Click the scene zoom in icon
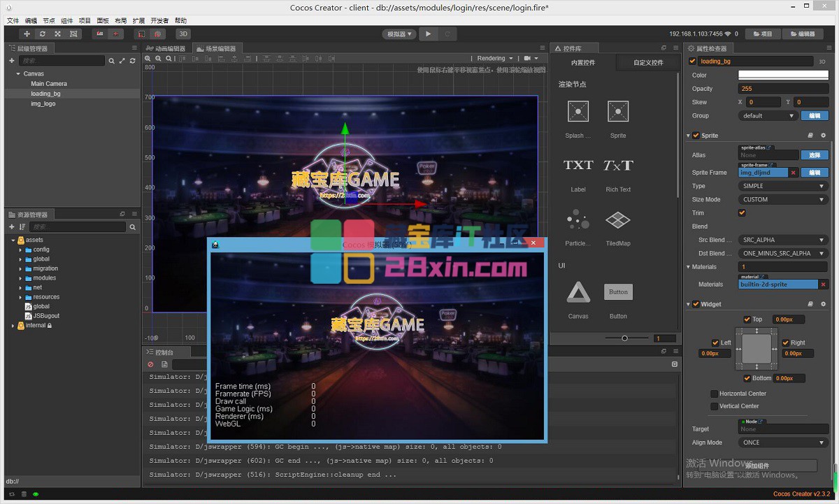 coord(148,59)
